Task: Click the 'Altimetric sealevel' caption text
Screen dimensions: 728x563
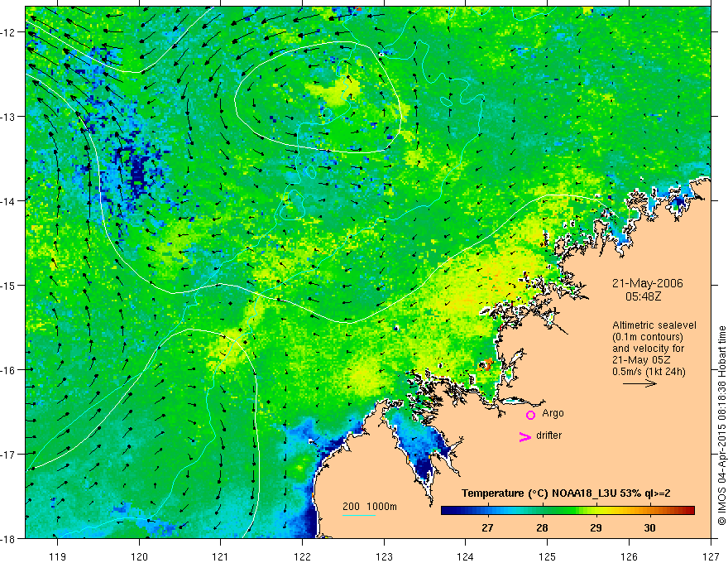Action: coord(654,325)
